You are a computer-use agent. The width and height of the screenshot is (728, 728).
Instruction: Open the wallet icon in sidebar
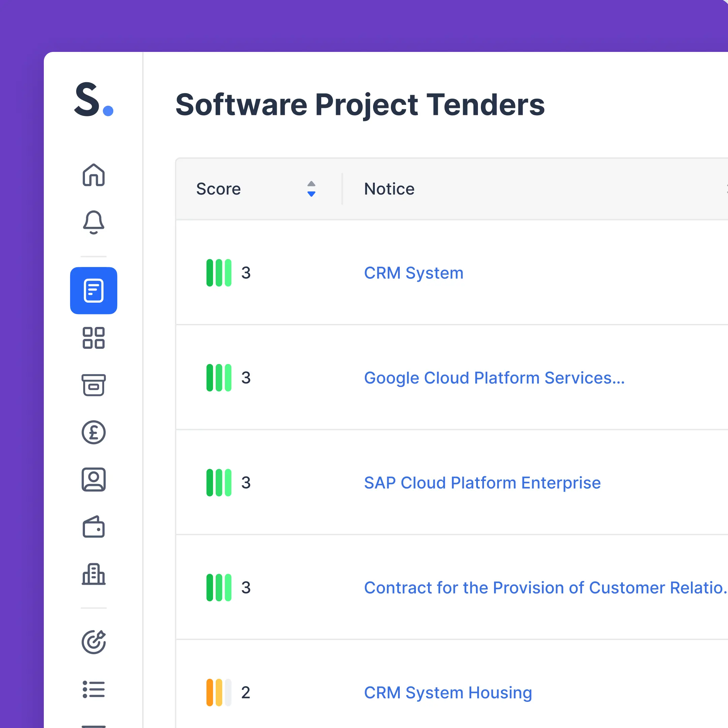93,527
